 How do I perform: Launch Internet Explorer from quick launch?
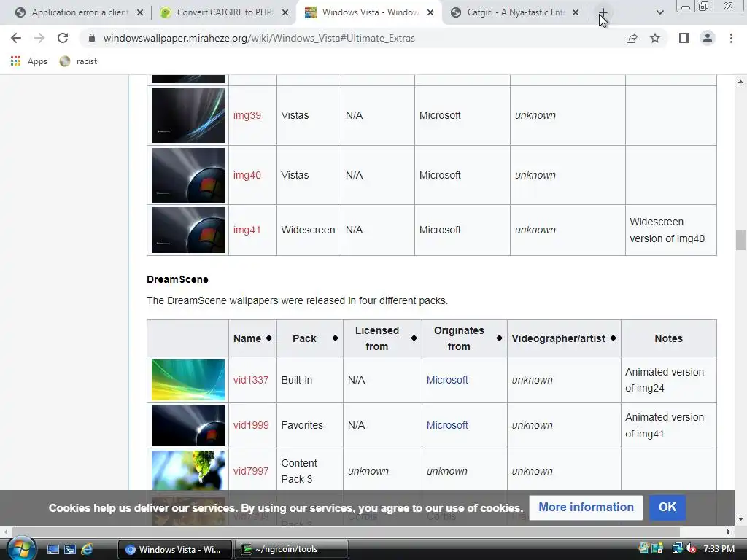(87, 550)
